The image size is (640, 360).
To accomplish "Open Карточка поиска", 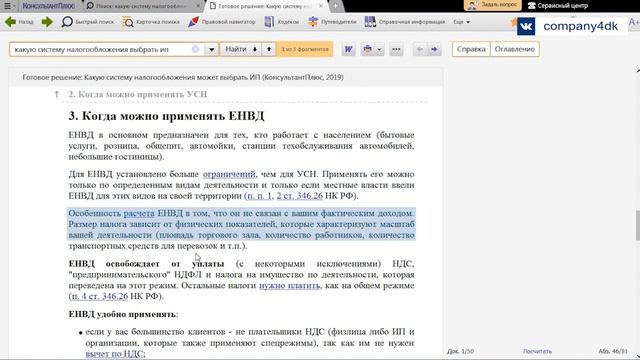I will [151, 22].
